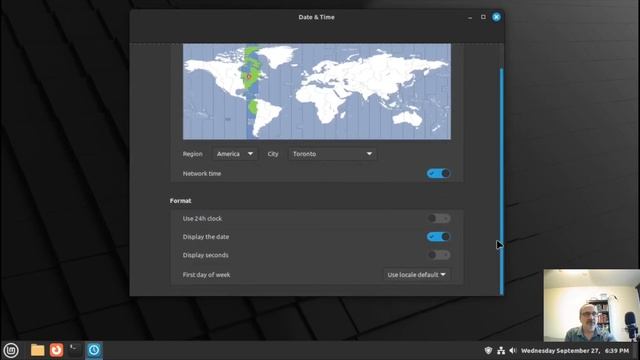Open the First day of week dropdown
640x360 pixels.
(x=416, y=275)
